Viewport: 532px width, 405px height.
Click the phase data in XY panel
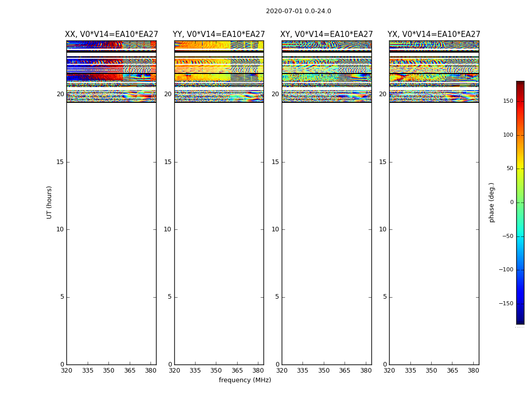pos(326,77)
